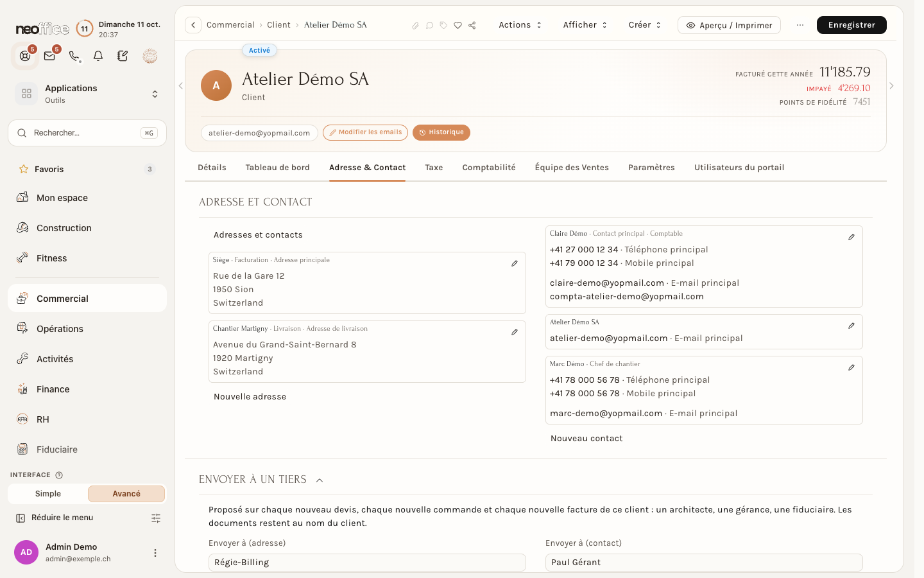
Task: Edit Marc Démo contact pencil icon
Action: (x=851, y=367)
